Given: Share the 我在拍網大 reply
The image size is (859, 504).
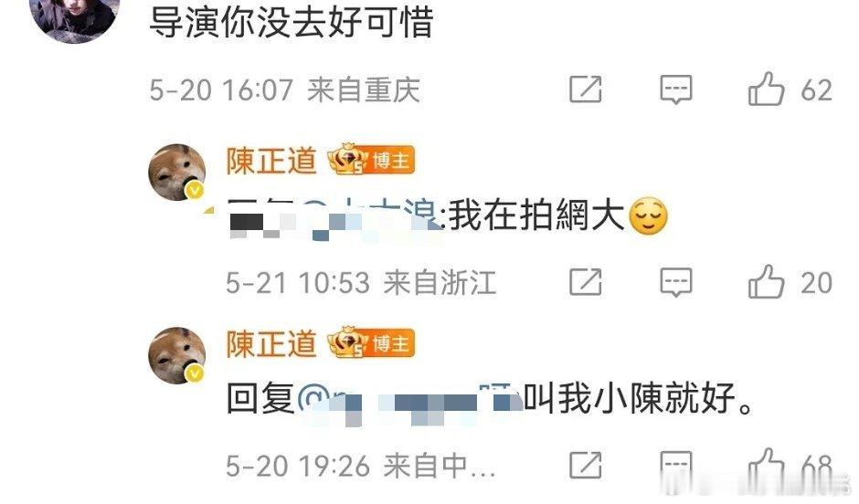Looking at the screenshot, I should coord(585,282).
